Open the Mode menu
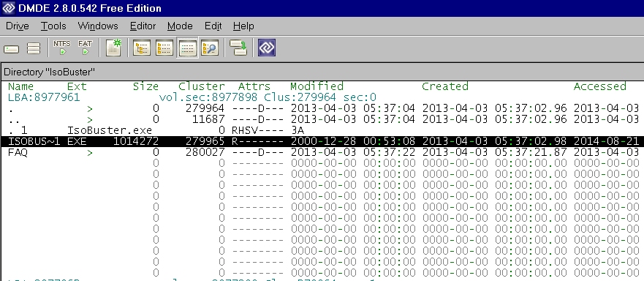Image resolution: width=644 pixels, height=281 pixels. coord(180,26)
